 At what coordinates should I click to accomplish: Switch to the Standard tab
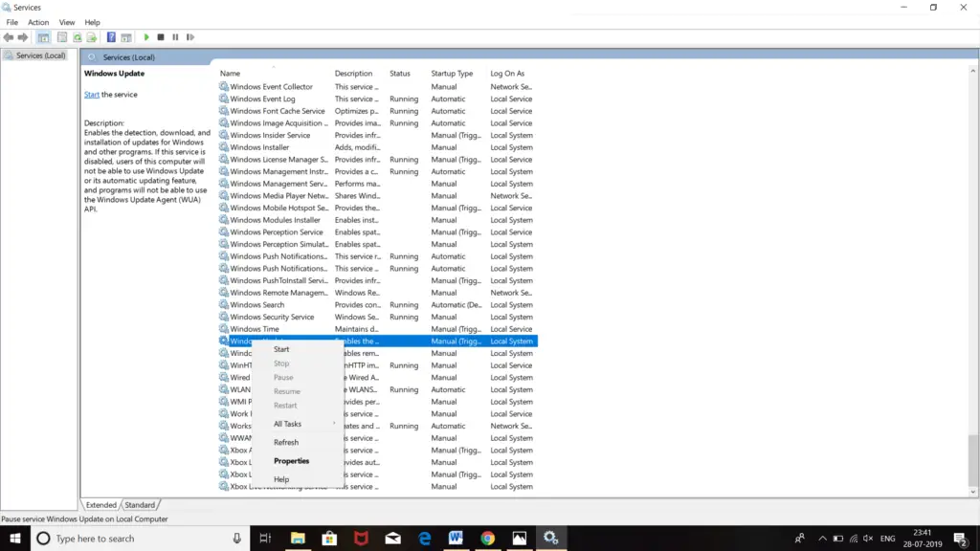pos(140,505)
